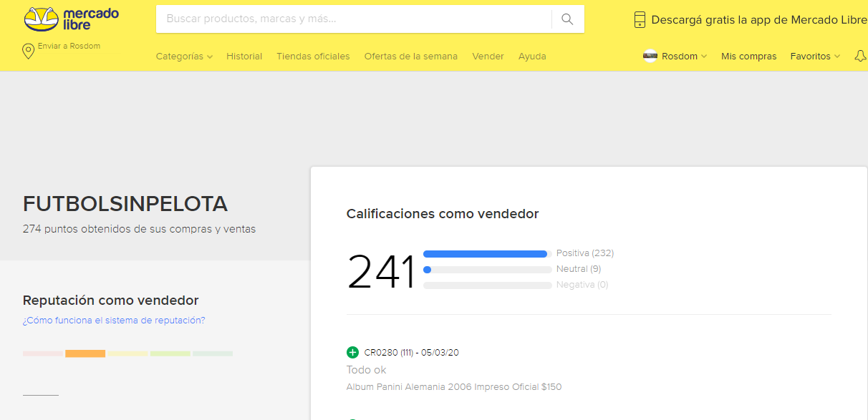Image resolution: width=868 pixels, height=420 pixels.
Task: Open the notifications bell icon
Action: point(861,56)
